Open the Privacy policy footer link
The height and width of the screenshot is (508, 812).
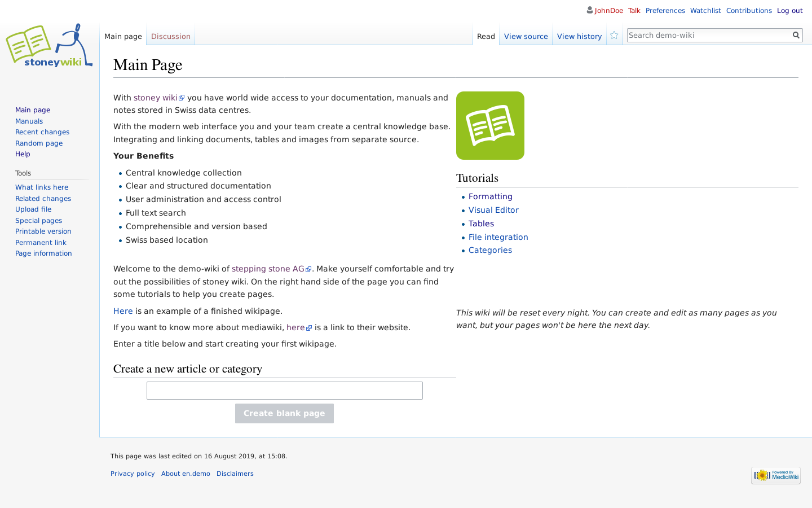click(133, 474)
